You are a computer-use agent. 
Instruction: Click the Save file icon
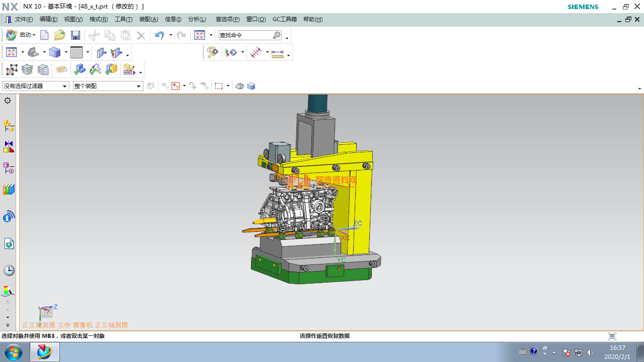point(75,35)
